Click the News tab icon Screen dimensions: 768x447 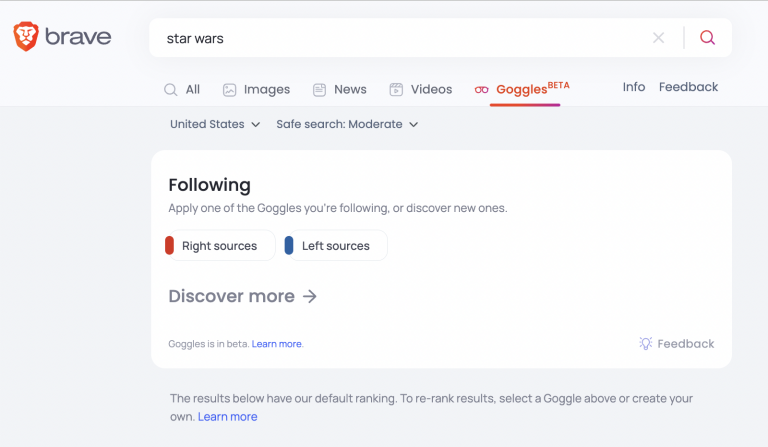[320, 89]
